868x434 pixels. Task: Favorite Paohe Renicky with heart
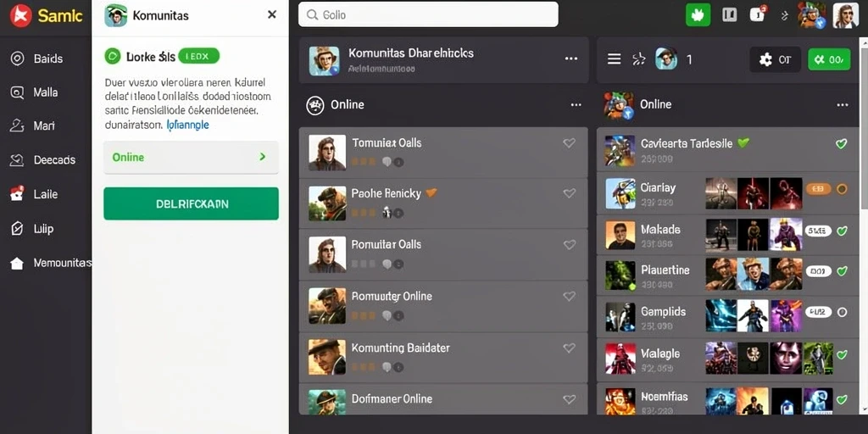(x=569, y=193)
